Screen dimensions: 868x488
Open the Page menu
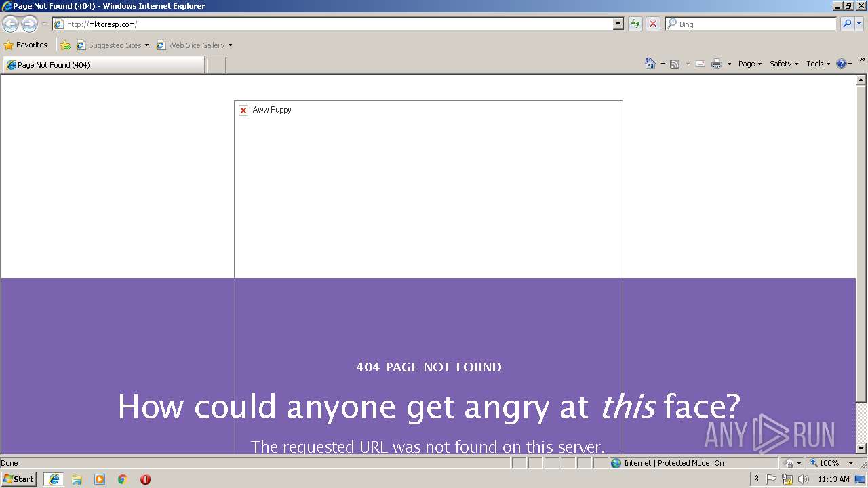point(750,64)
